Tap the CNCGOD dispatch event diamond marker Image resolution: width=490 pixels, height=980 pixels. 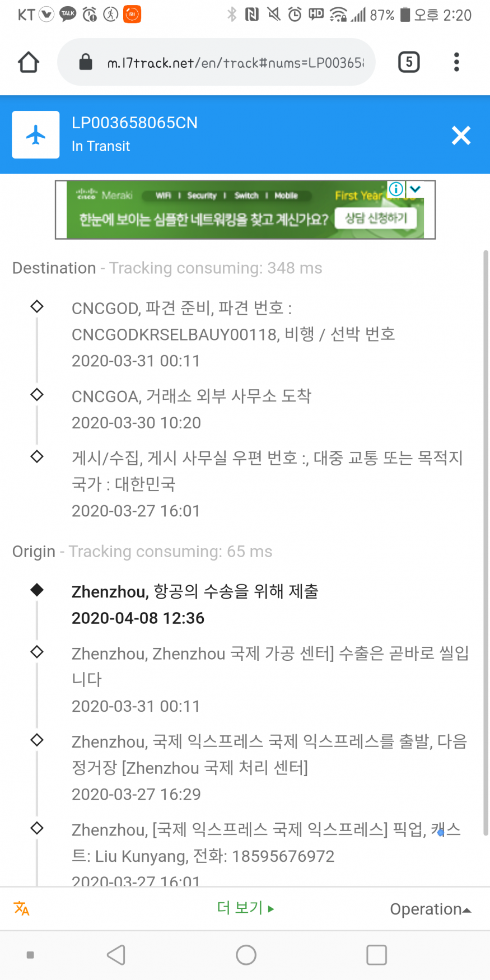click(x=37, y=306)
